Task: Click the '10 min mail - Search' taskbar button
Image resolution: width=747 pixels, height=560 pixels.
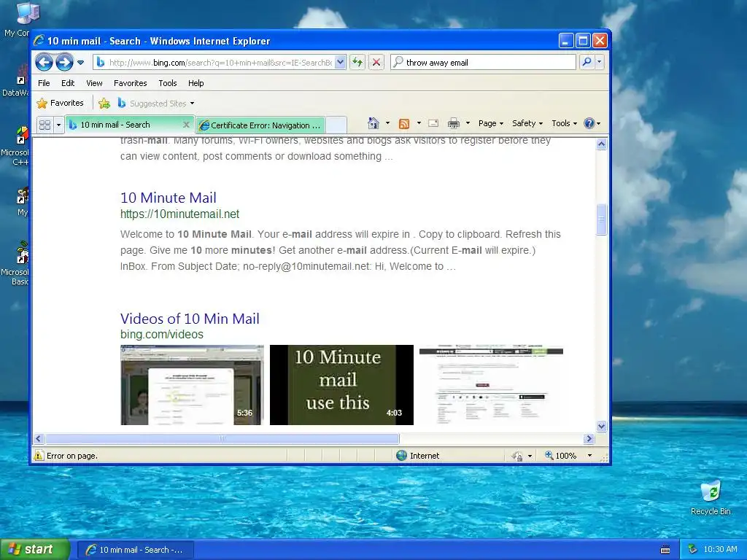Action: pyautogui.click(x=136, y=550)
